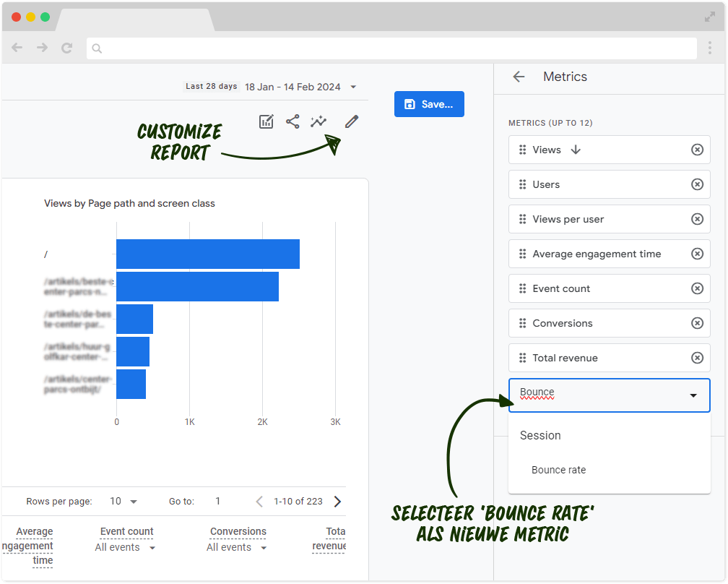Grab the drag handle of Event count
Image resolution: width=728 pixels, height=584 pixels.
point(522,288)
